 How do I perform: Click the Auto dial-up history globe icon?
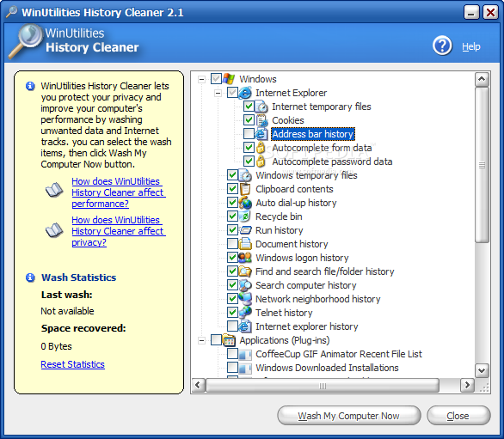(245, 203)
